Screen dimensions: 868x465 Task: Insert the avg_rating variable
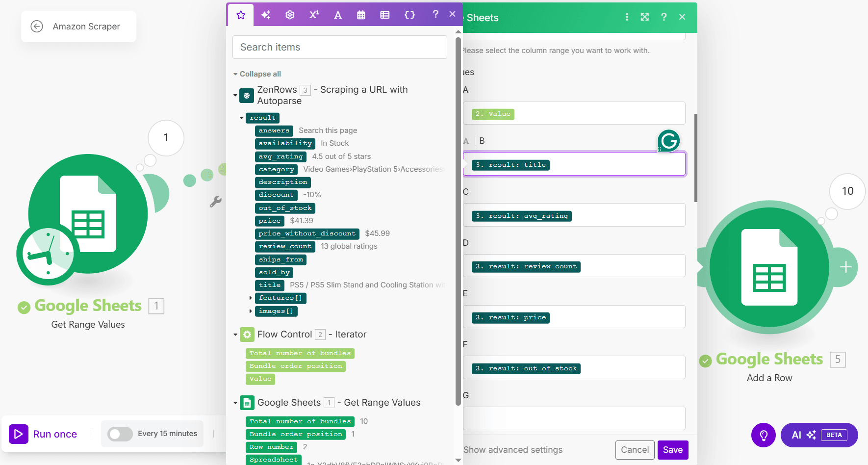tap(281, 156)
